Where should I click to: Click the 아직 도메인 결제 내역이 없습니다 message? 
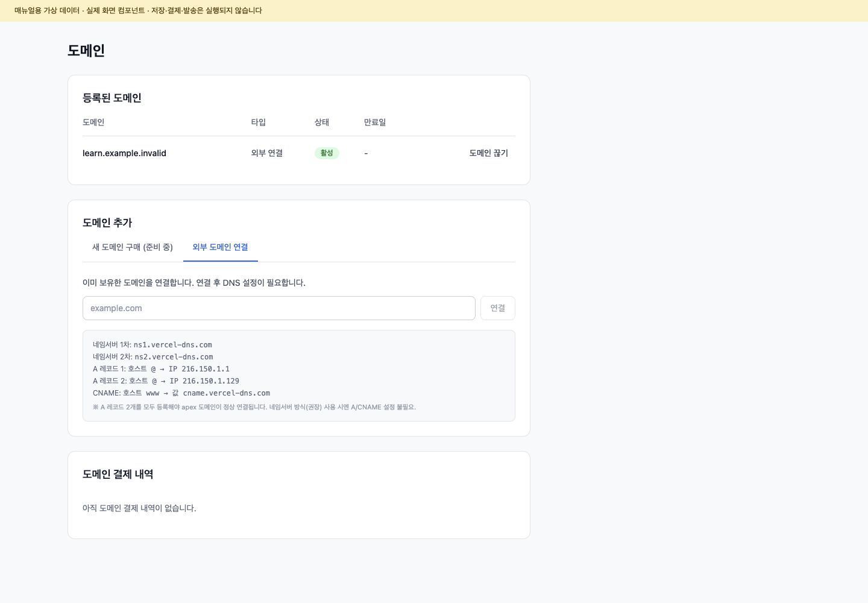tap(139, 508)
